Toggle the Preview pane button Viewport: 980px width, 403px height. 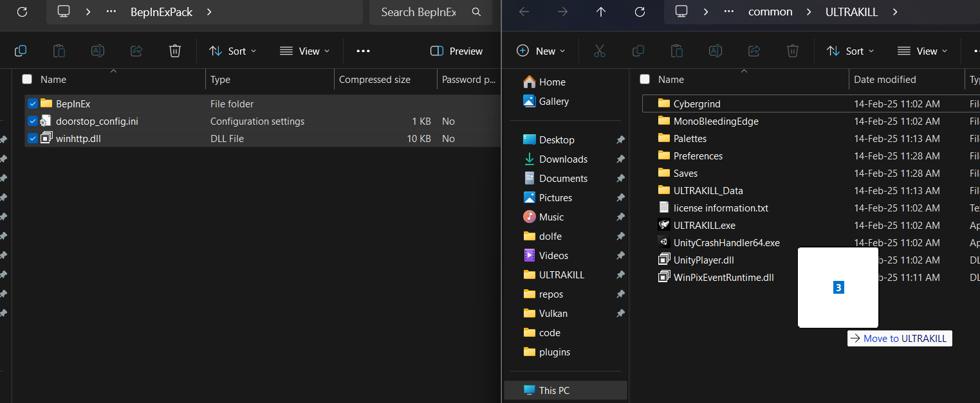[x=456, y=51]
